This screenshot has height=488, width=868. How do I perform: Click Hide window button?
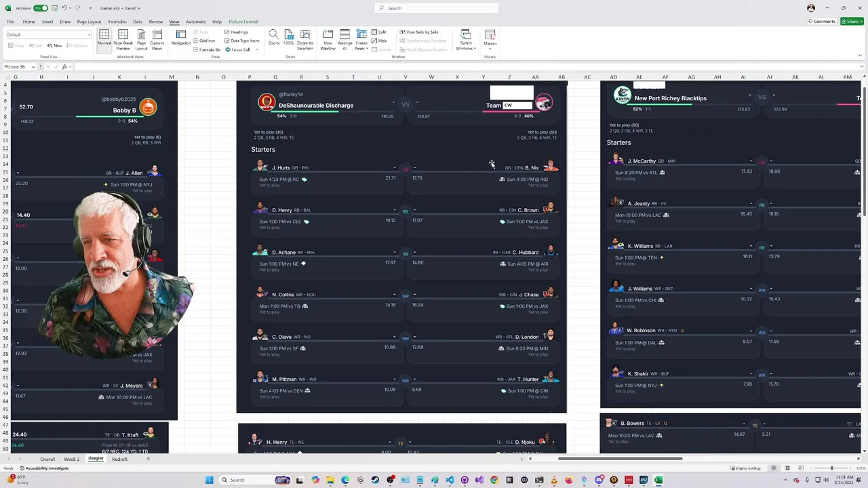click(379, 41)
